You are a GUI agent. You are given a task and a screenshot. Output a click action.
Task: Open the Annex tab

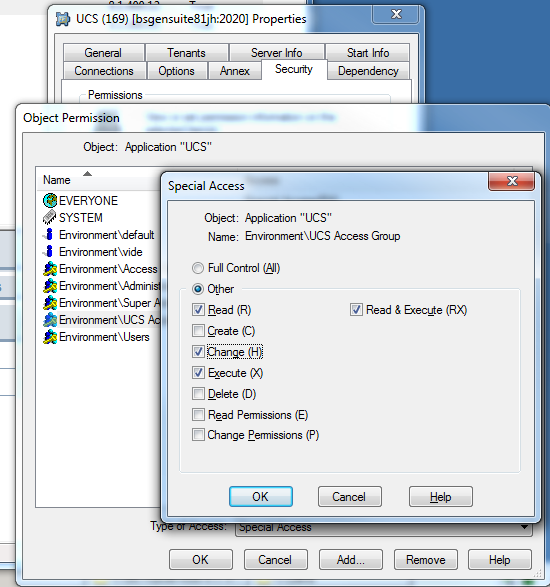point(235,71)
